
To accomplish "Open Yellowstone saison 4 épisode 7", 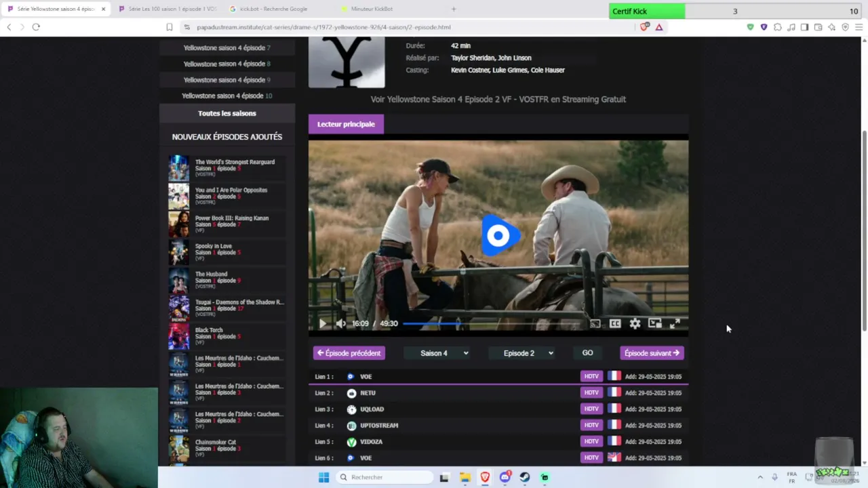I will (227, 48).
